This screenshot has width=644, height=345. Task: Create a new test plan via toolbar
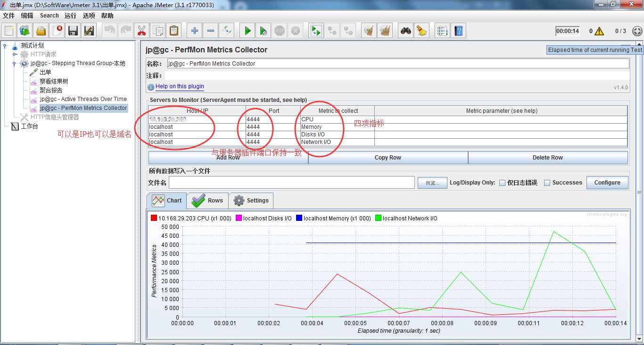coord(9,31)
